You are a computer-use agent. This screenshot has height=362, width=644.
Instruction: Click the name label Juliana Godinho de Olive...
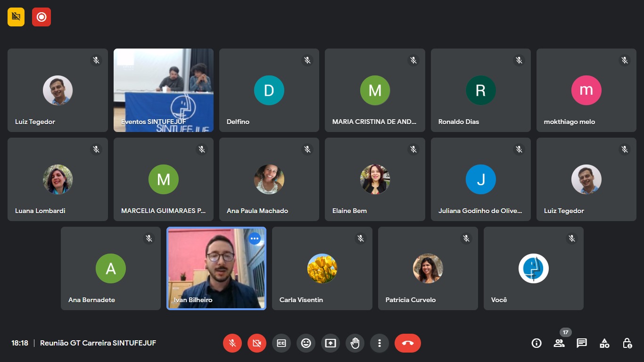tap(480, 211)
